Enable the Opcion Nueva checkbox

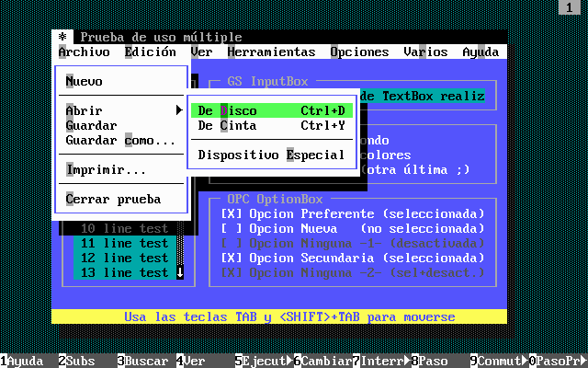231,228
